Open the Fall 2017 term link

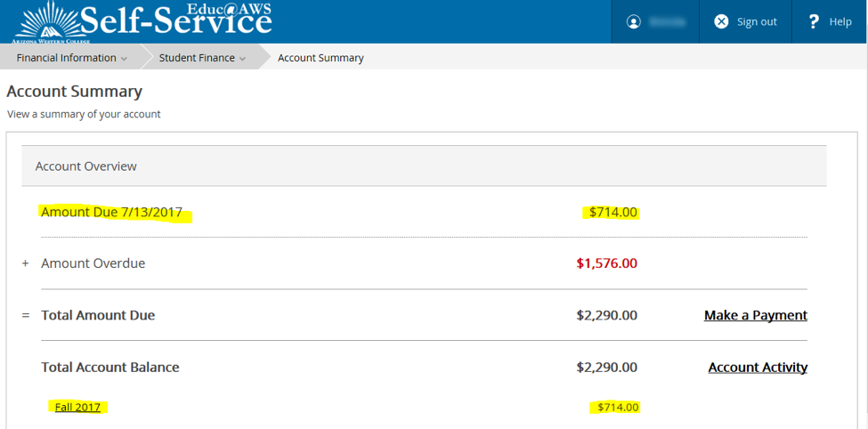77,408
